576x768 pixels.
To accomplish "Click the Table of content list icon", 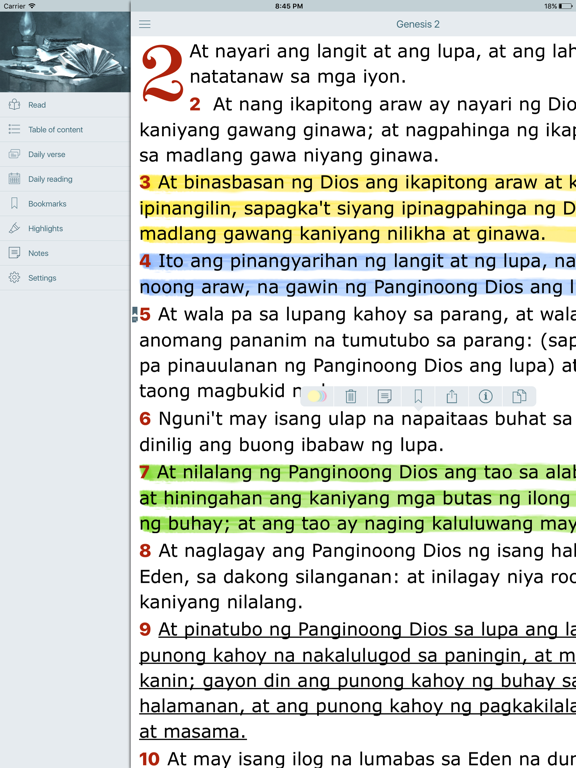I will [14, 129].
